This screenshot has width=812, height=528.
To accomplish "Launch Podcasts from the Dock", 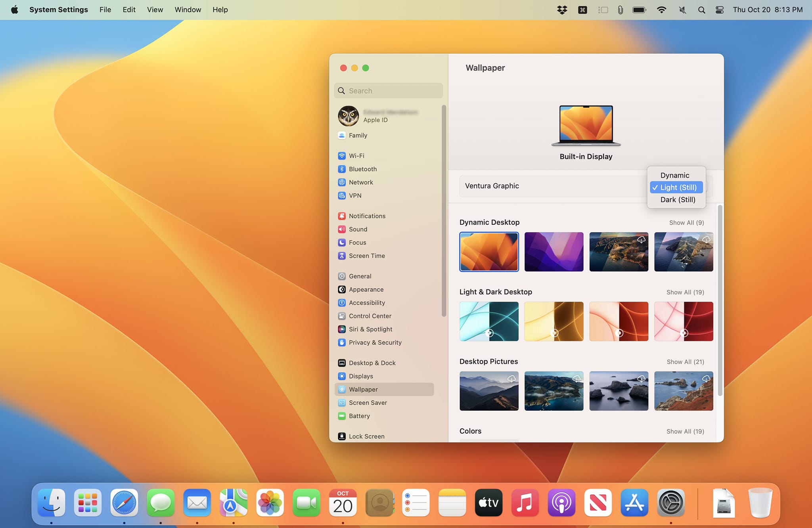I will point(561,503).
